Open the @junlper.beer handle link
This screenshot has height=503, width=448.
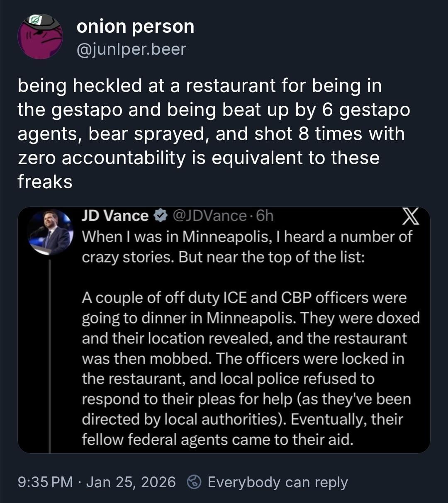tap(131, 49)
